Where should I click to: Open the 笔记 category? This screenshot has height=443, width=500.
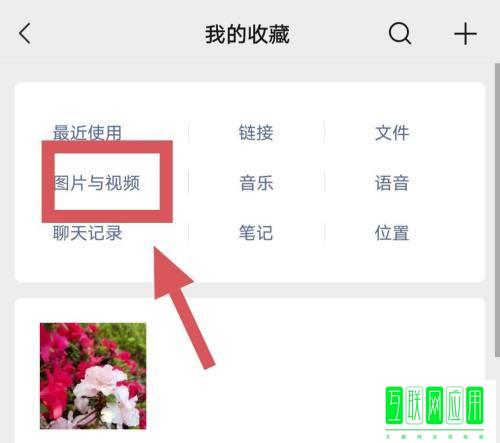coord(256,233)
